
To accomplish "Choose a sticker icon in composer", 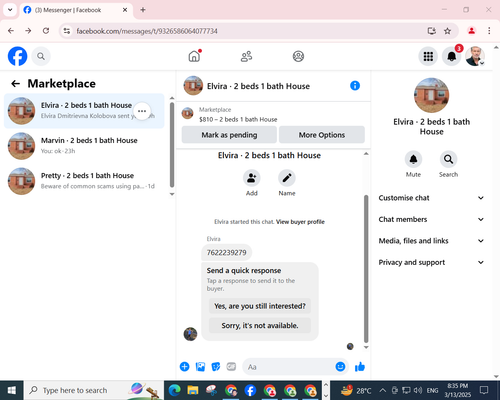I will click(216, 367).
